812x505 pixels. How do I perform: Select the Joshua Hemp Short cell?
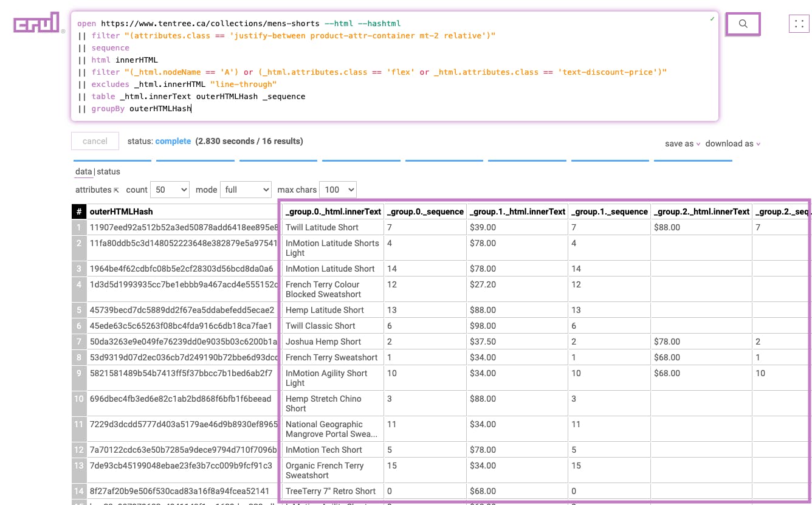click(x=333, y=342)
